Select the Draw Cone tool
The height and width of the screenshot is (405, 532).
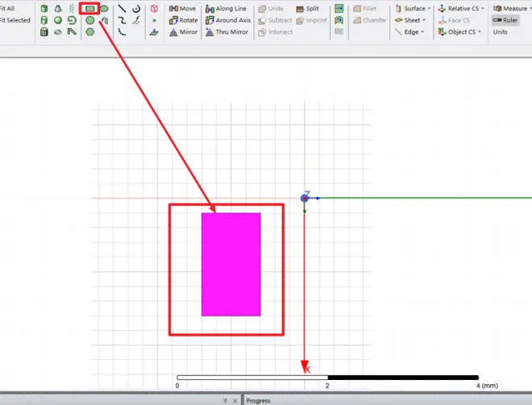coord(58,9)
